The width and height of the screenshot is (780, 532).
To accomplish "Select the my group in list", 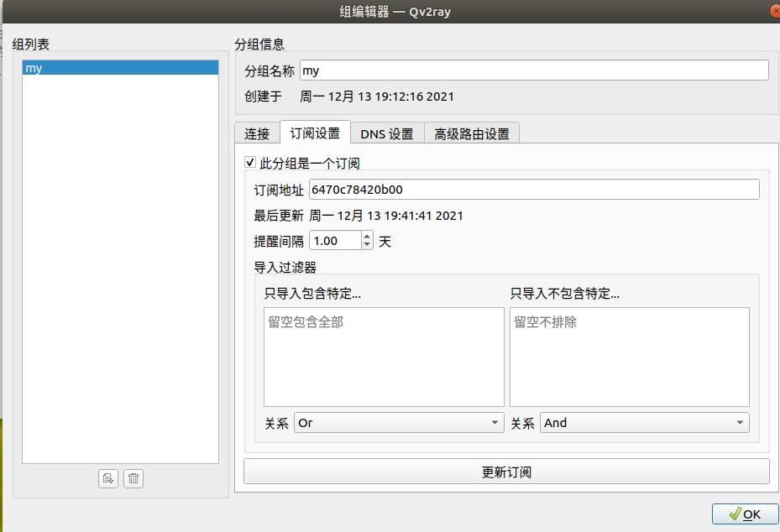I will 120,68.
